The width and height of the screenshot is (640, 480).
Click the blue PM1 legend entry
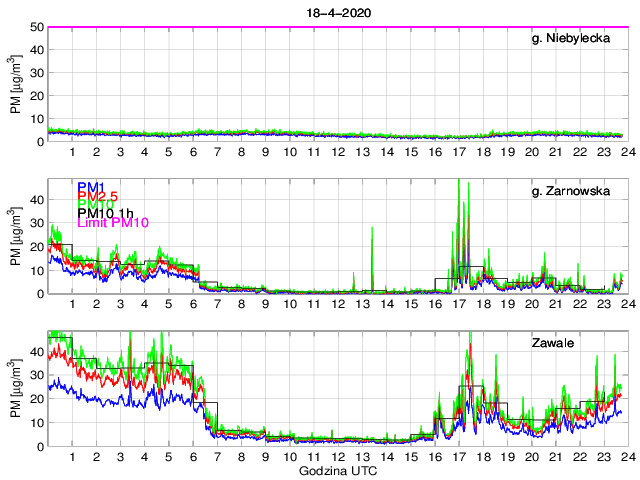point(90,186)
